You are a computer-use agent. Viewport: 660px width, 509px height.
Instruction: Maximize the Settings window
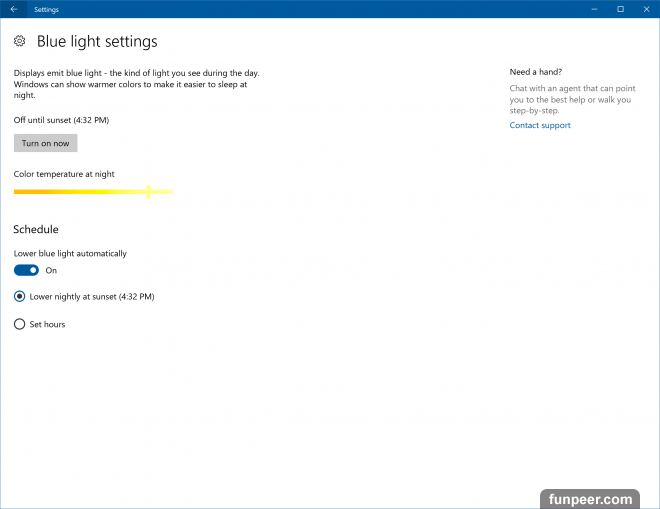coord(620,9)
